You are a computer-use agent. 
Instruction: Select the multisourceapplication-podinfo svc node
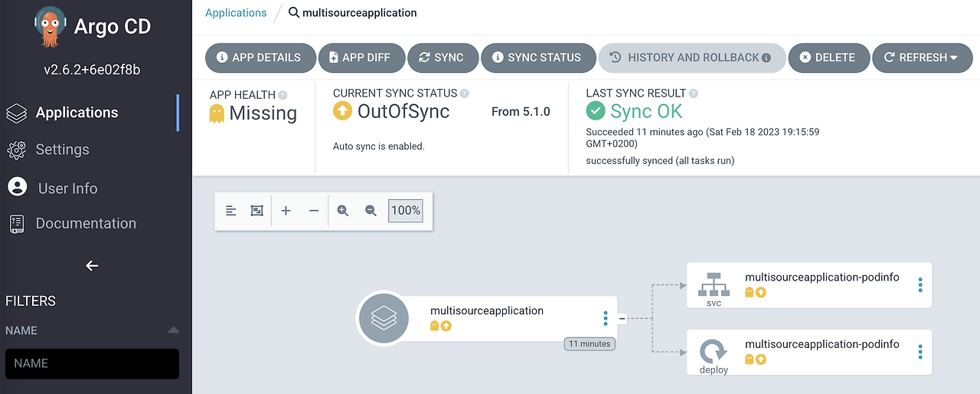point(809,285)
